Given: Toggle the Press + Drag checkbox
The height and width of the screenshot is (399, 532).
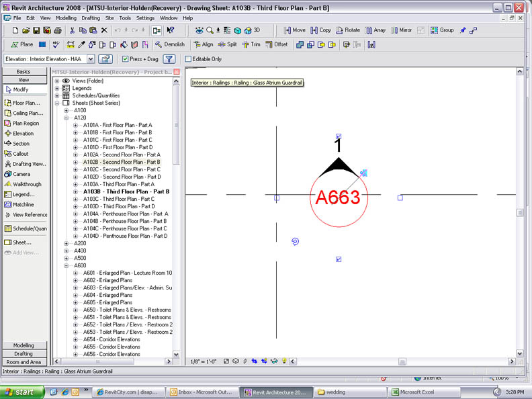Looking at the screenshot, I should pyautogui.click(x=126, y=59).
